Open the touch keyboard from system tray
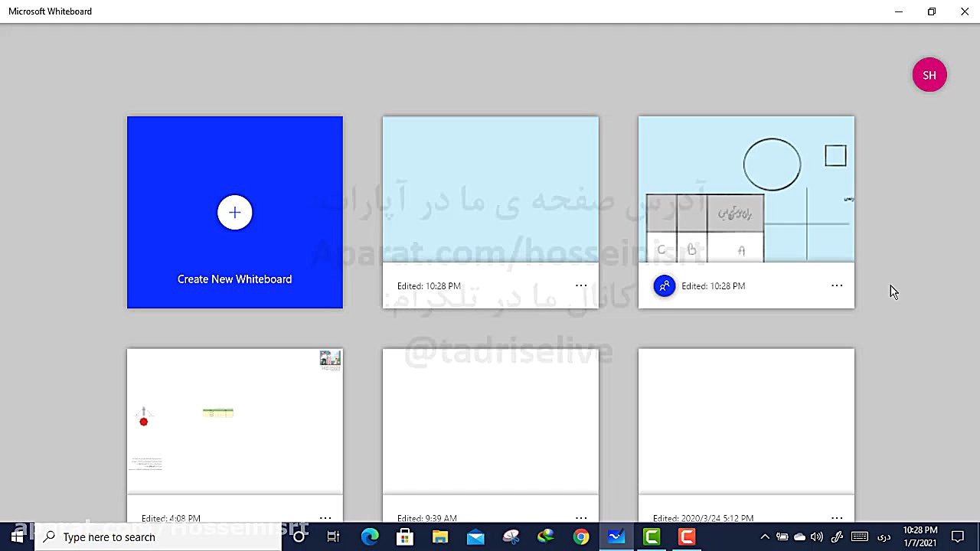The image size is (980, 551). click(x=859, y=536)
